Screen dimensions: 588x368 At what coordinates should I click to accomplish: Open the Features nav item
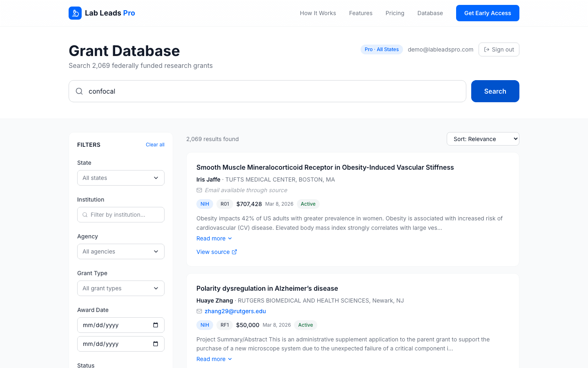point(361,13)
